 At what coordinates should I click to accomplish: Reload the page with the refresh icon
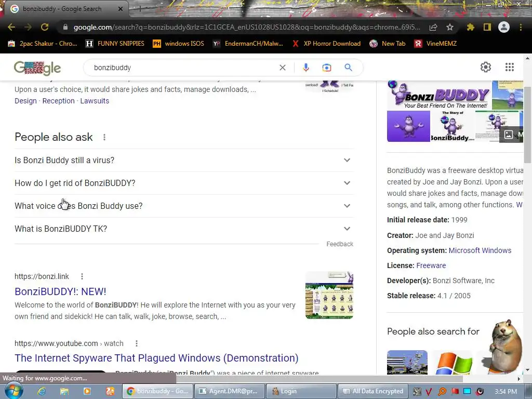pos(45,27)
